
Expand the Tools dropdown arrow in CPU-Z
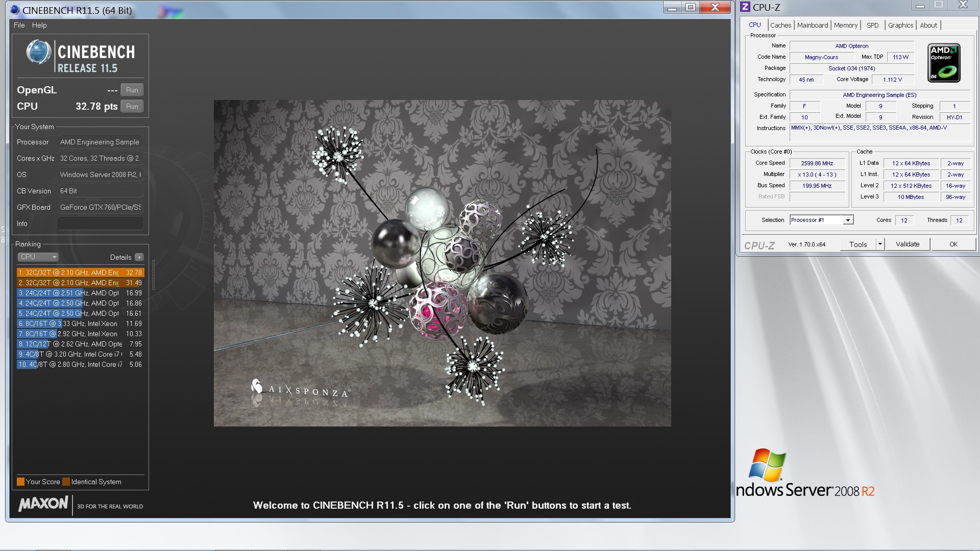tap(879, 244)
